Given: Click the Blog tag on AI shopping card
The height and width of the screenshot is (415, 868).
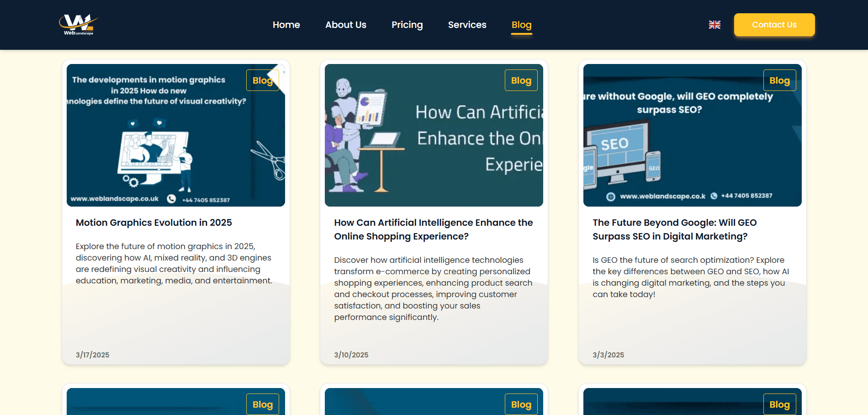Looking at the screenshot, I should [521, 80].
